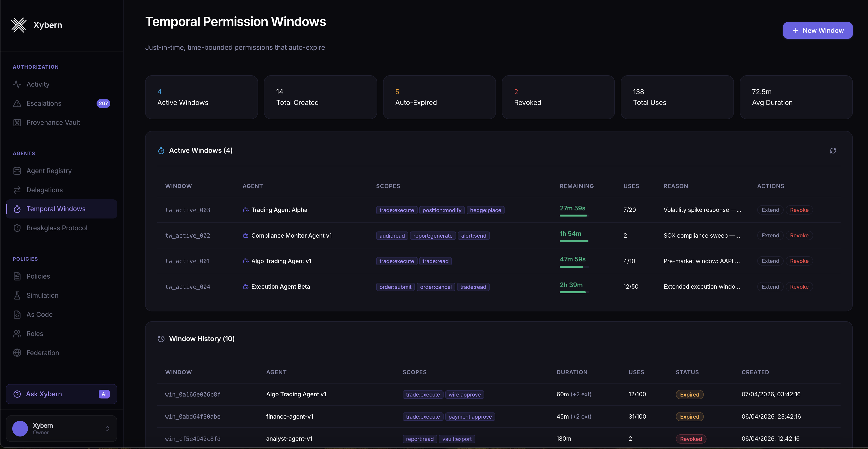Extend the tw_active_004 window
This screenshot has height=449, width=868.
click(770, 286)
